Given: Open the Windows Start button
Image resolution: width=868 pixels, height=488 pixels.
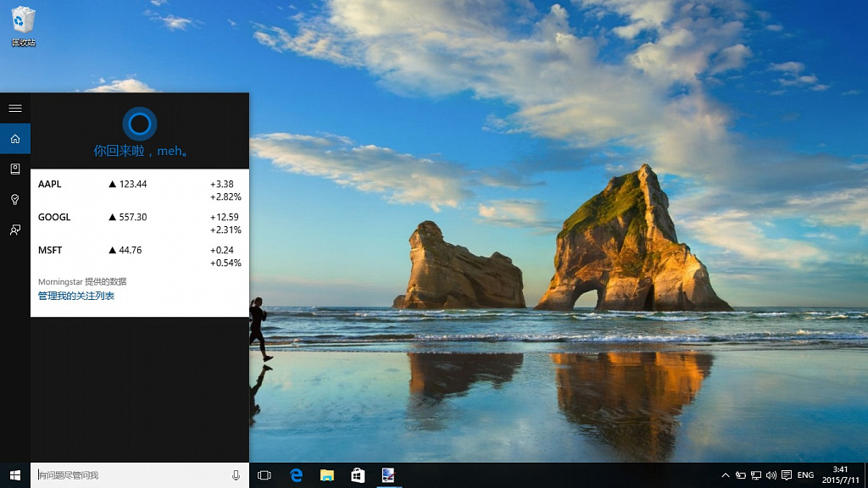Looking at the screenshot, I should pyautogui.click(x=15, y=475).
